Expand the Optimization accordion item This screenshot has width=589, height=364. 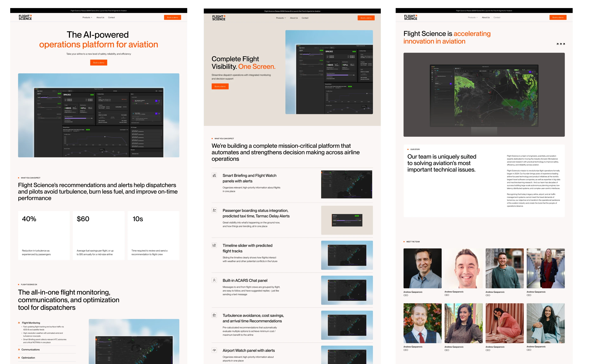[x=28, y=358]
